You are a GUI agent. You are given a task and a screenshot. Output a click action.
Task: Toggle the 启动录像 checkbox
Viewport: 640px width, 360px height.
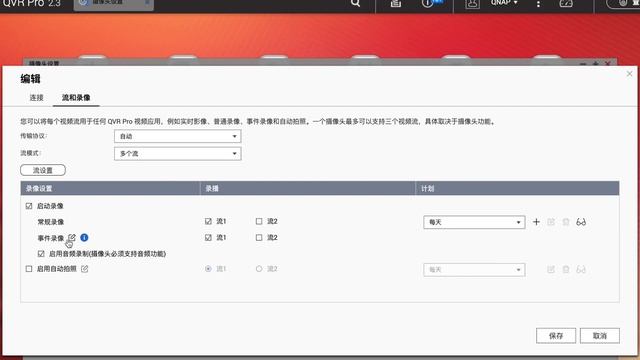pos(29,206)
